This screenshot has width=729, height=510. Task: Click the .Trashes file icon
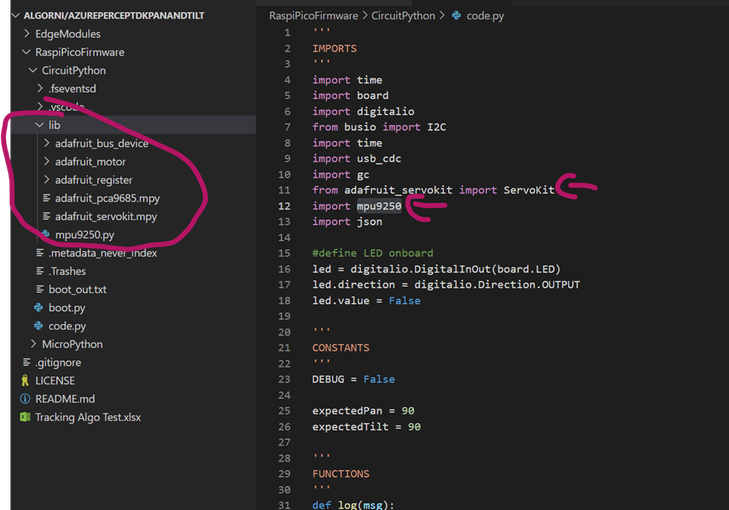[40, 271]
